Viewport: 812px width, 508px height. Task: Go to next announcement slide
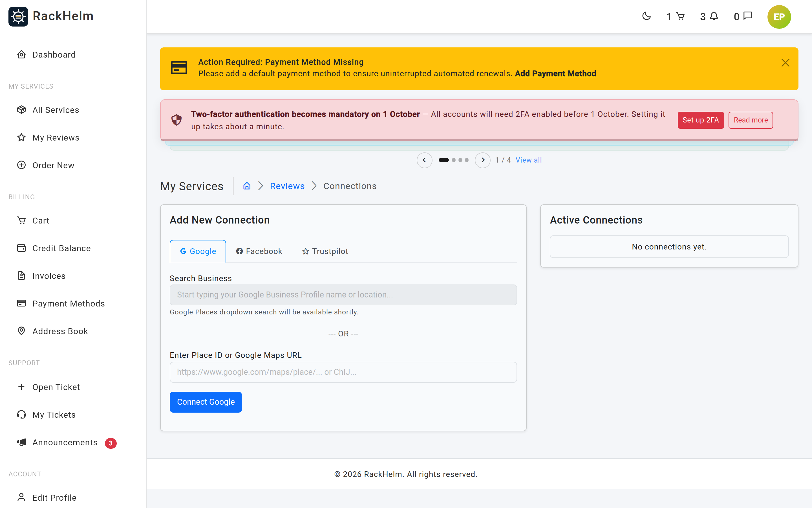(482, 160)
